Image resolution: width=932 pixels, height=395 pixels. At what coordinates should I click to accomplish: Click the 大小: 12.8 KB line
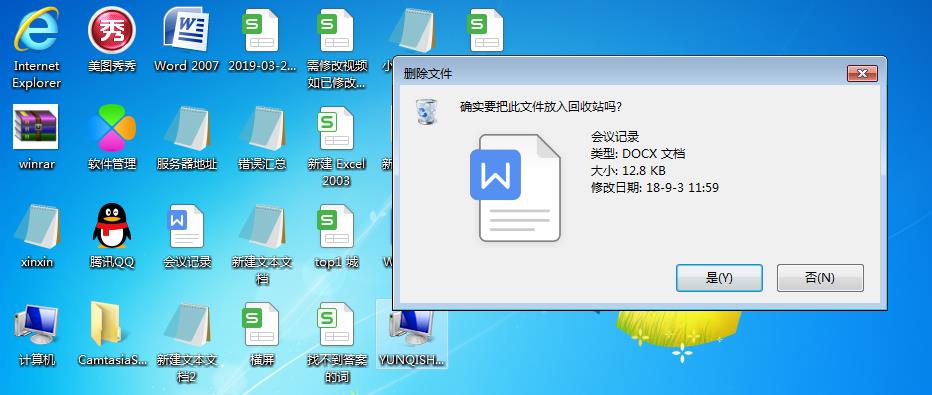click(x=628, y=171)
